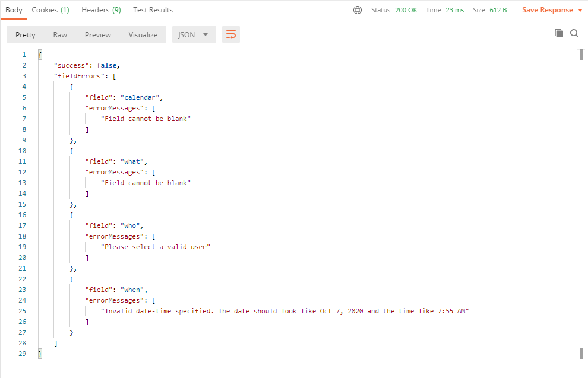Click line number 15 in the gutter
Image resolution: width=588 pixels, height=378 pixels.
[22, 204]
